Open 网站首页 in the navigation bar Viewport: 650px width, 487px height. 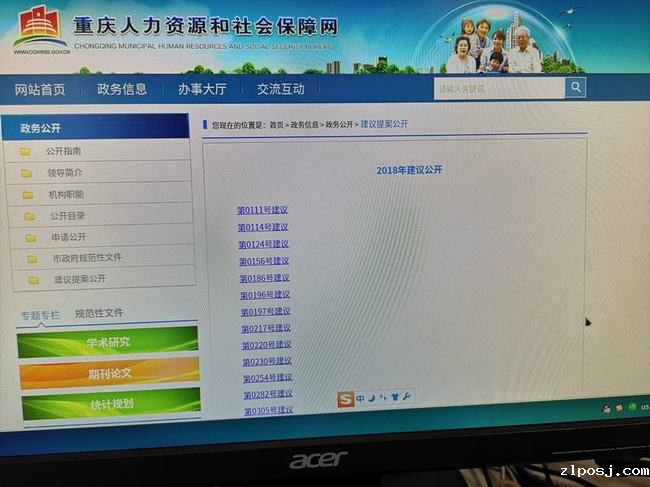point(40,89)
